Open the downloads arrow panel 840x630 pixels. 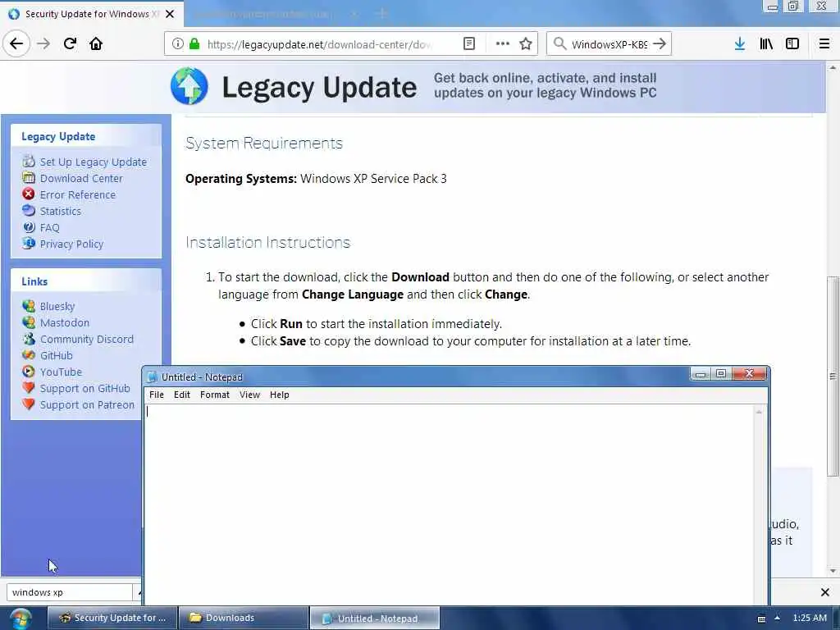coord(740,44)
